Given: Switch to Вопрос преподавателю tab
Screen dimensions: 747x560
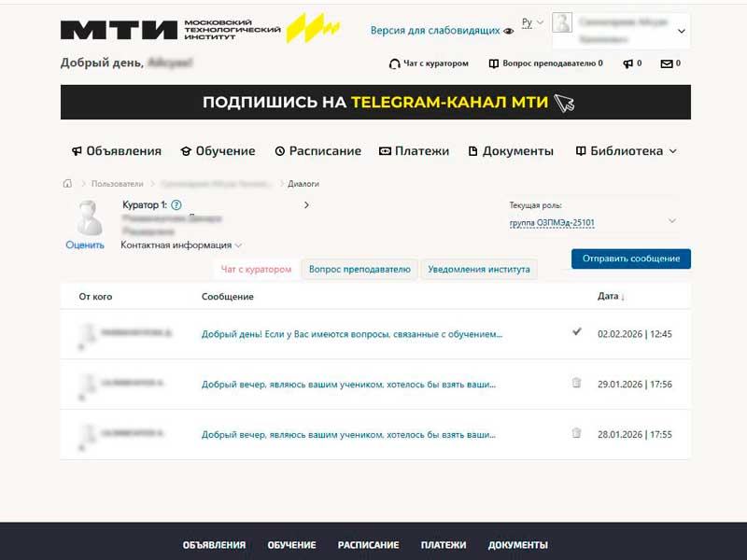Looking at the screenshot, I should click(x=359, y=269).
